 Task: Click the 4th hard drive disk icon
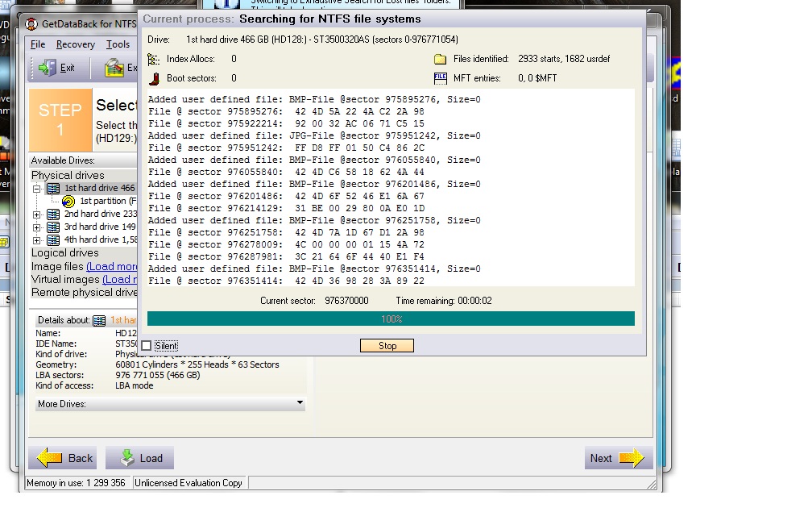[53, 240]
